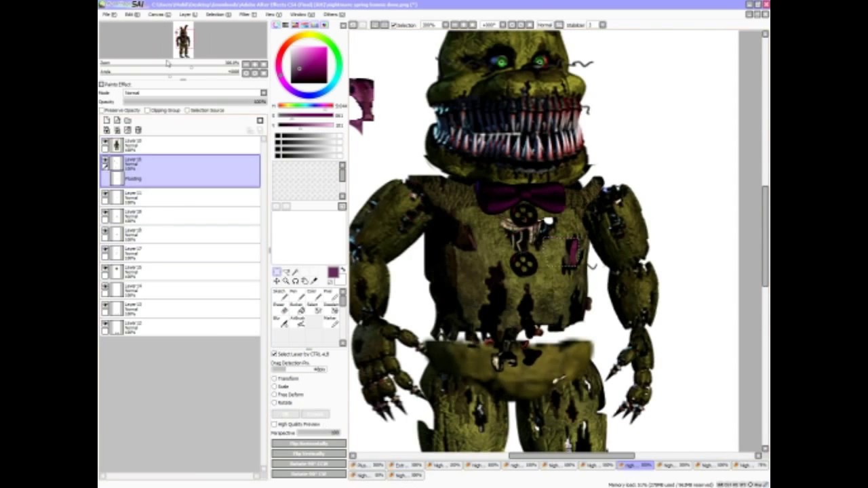Click the Rotate 90° CCW button
Image resolution: width=868 pixels, height=488 pixels.
pyautogui.click(x=309, y=464)
